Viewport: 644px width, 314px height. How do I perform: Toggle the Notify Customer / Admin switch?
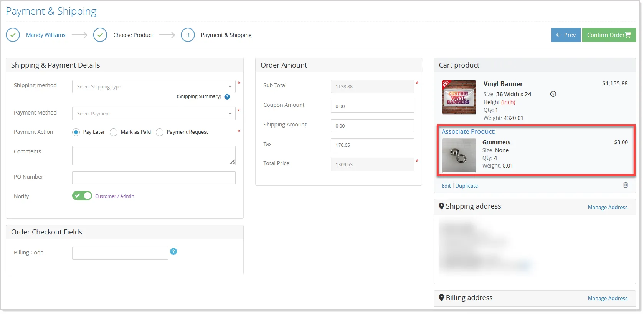[82, 196]
